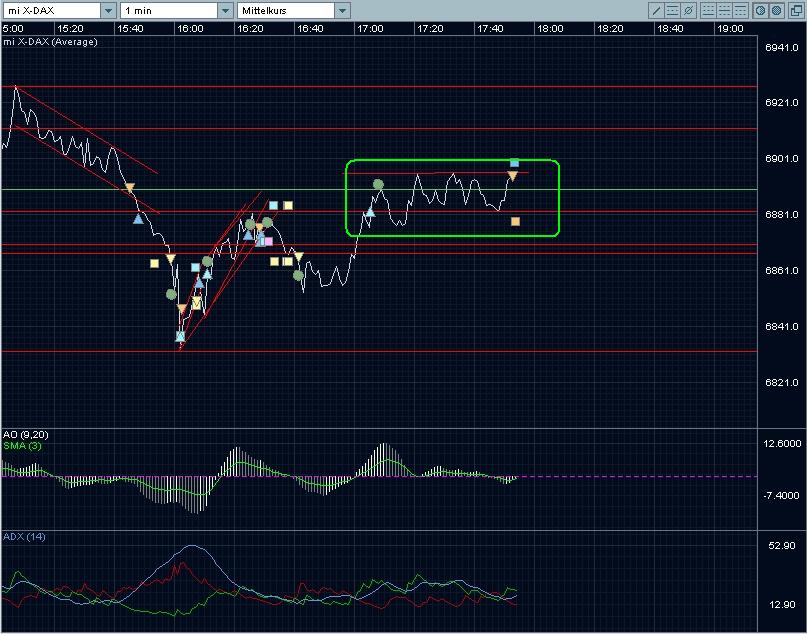Open the mi X-DAX instrument dropdown
This screenshot has height=634, width=807.
[x=108, y=10]
